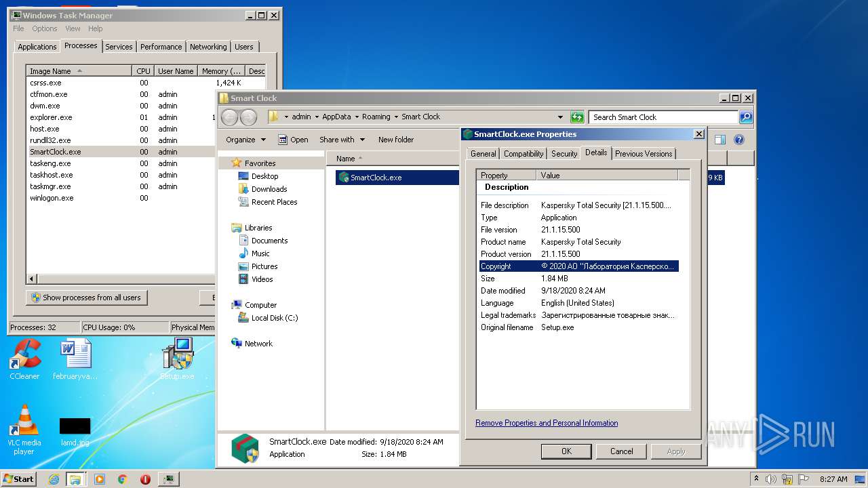Click the Task Manager horizontal scrollbar
The height and width of the screenshot is (488, 868).
point(122,279)
